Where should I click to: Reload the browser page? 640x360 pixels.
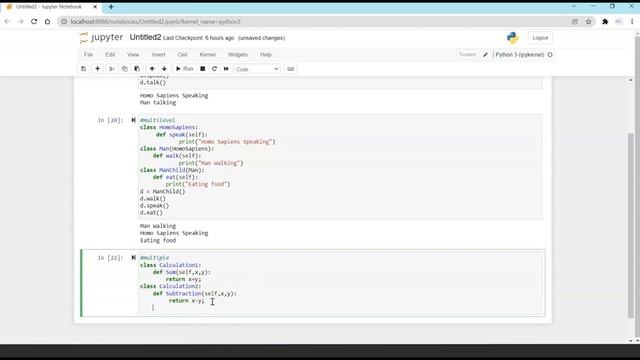pos(34,22)
